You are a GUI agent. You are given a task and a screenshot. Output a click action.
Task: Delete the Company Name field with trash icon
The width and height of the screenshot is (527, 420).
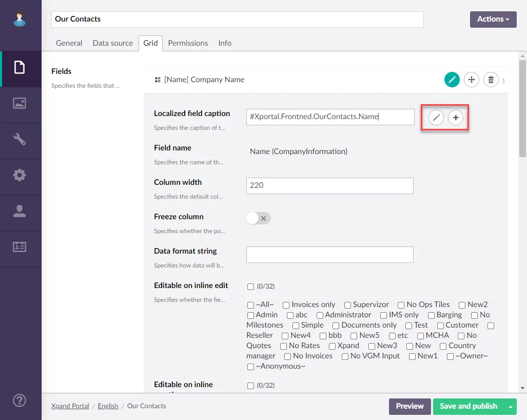[491, 80]
